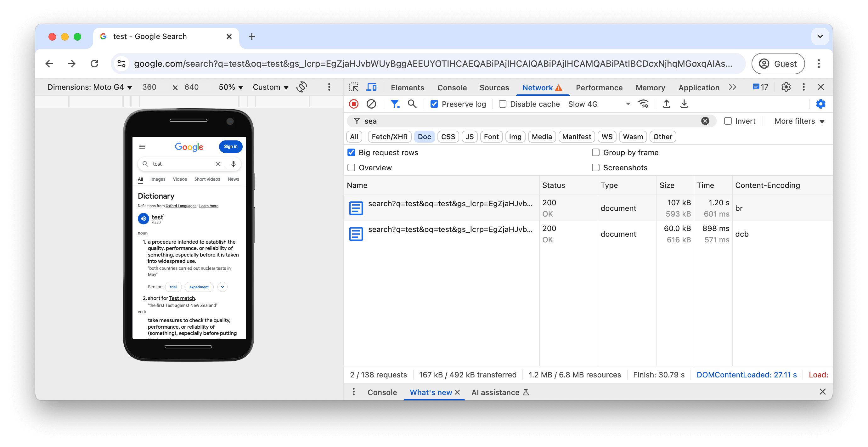The width and height of the screenshot is (868, 447).
Task: Switch to the Console tab
Action: coord(452,87)
